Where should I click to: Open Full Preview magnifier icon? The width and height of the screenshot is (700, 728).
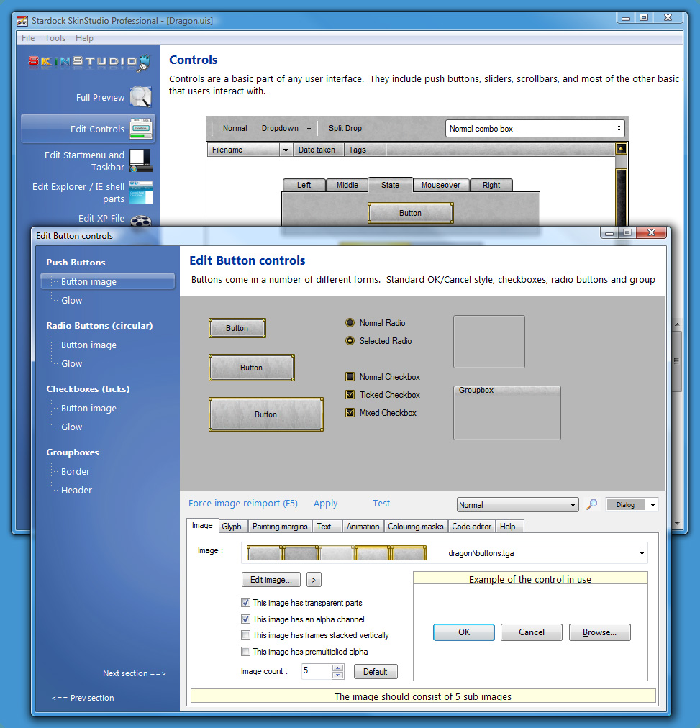(141, 96)
